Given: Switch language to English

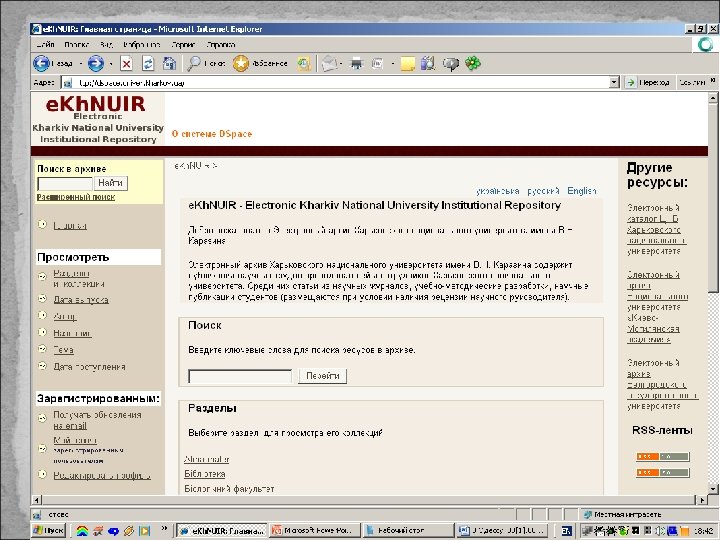Looking at the screenshot, I should click(x=581, y=191).
